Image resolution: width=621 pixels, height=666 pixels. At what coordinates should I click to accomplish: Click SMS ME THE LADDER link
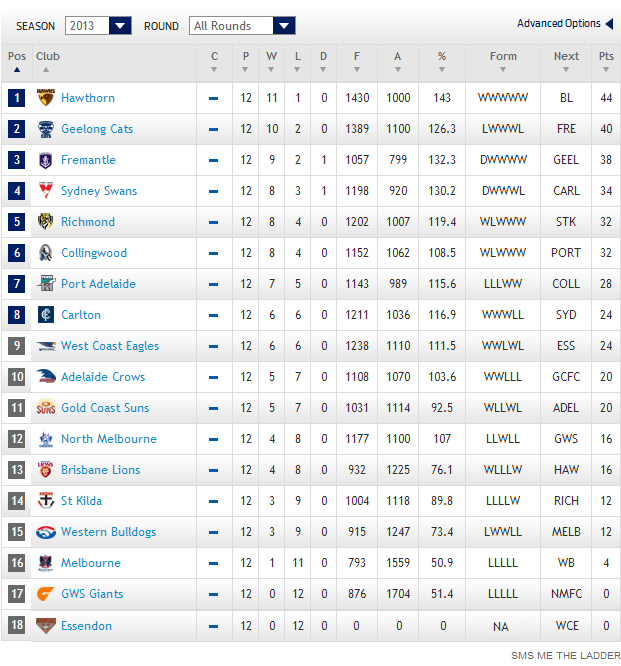pos(565,656)
